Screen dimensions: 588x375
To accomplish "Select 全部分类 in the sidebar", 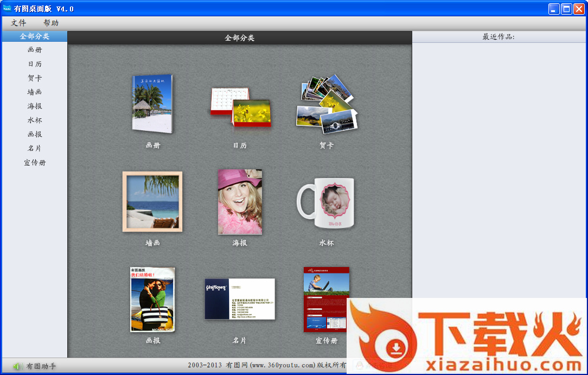I will [35, 36].
